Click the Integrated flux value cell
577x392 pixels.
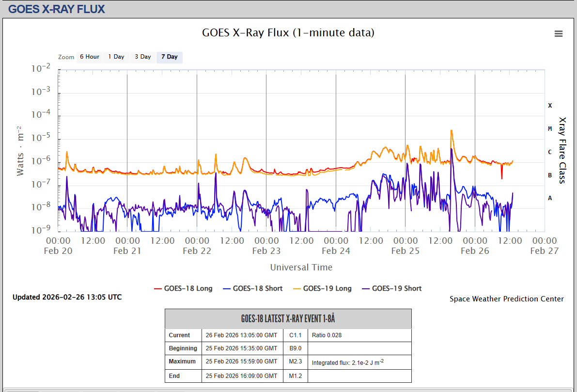click(x=348, y=362)
